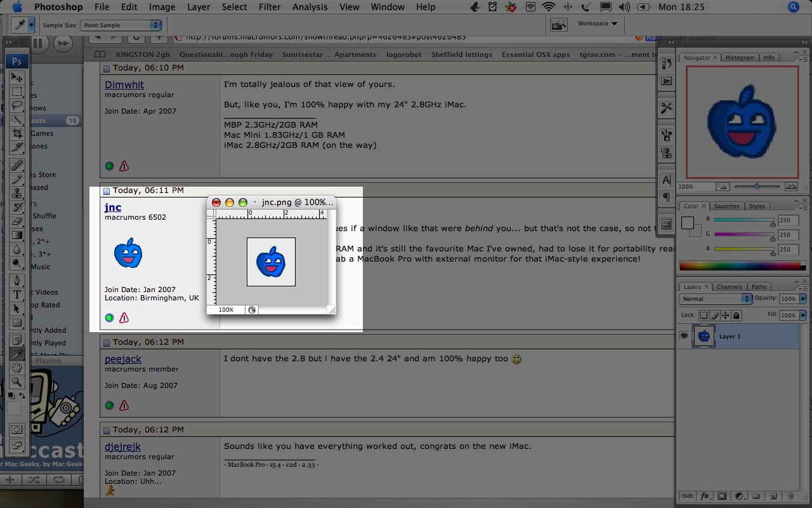Open djejrejk user profile link

point(122,446)
